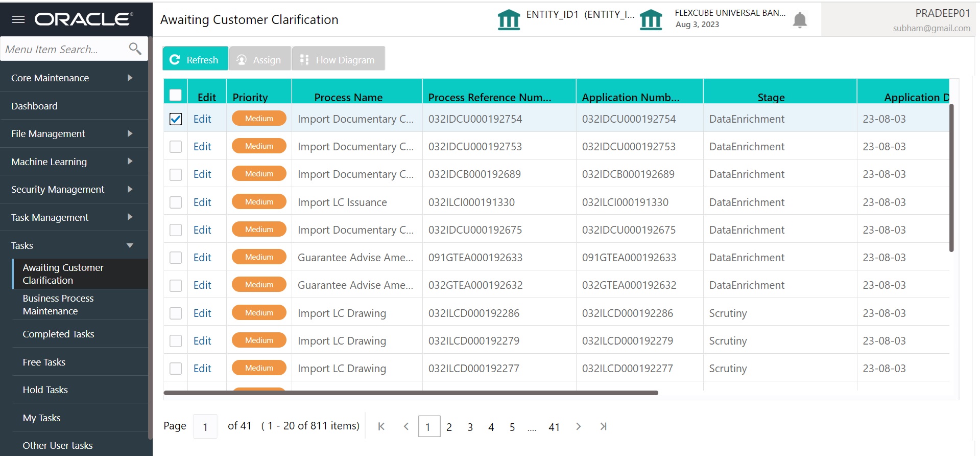Open Business Process Maintenance

click(80, 305)
